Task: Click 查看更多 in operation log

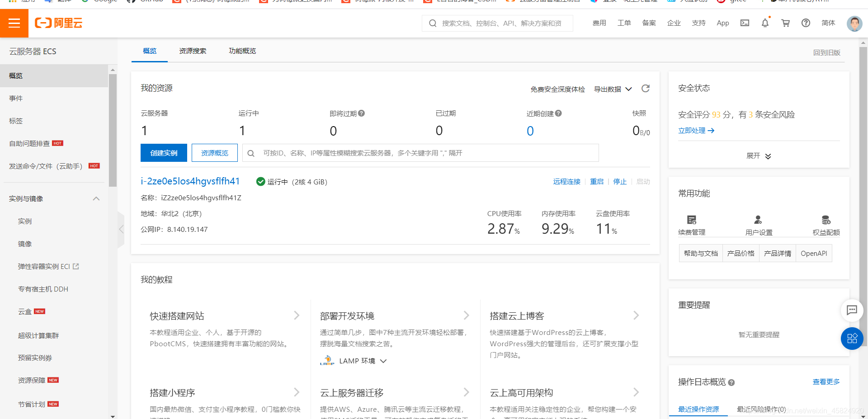Action: click(x=826, y=382)
